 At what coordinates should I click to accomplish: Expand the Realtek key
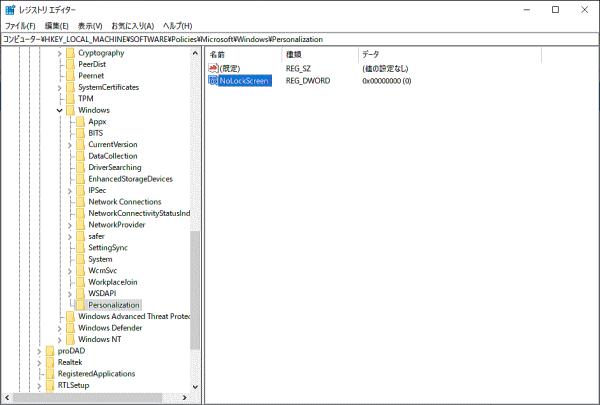pyautogui.click(x=39, y=363)
